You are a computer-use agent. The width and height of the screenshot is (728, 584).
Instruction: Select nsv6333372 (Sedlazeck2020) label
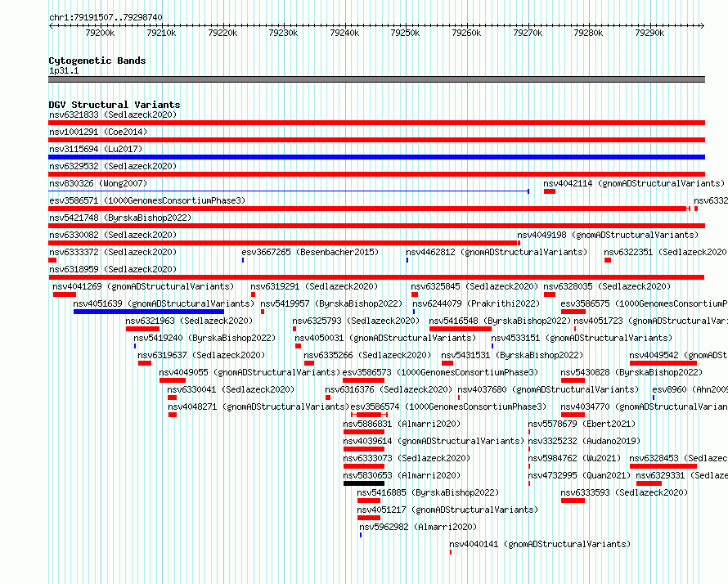[113, 252]
